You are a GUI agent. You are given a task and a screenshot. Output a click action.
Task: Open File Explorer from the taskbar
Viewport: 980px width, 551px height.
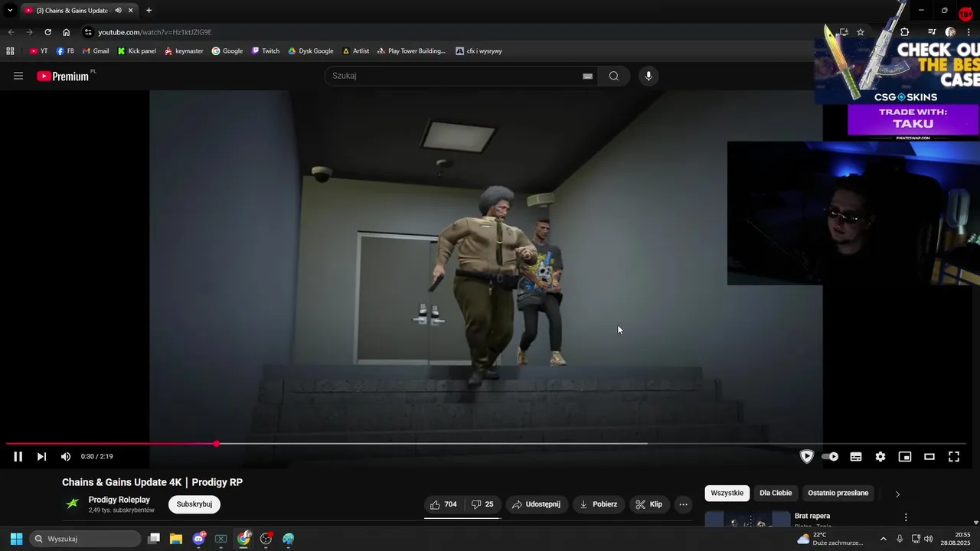tap(176, 539)
